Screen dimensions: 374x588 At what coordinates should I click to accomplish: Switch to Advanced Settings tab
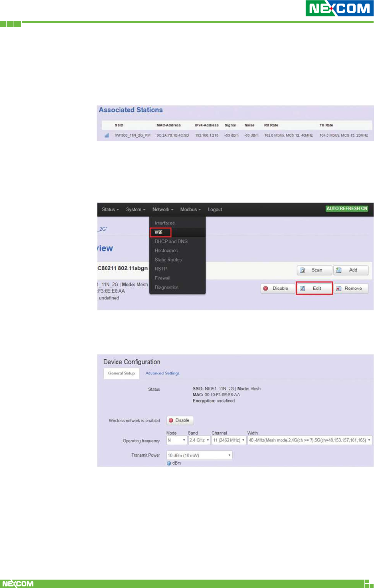pyautogui.click(x=162, y=373)
